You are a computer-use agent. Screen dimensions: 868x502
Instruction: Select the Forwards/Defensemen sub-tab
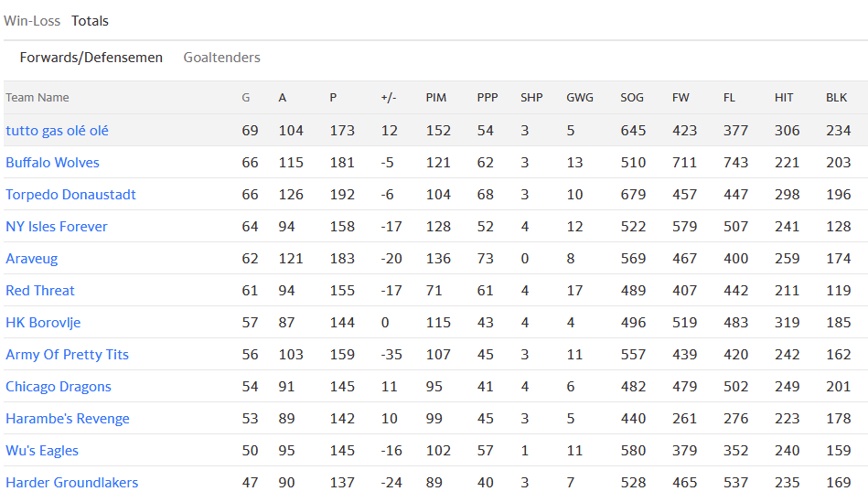coord(91,58)
